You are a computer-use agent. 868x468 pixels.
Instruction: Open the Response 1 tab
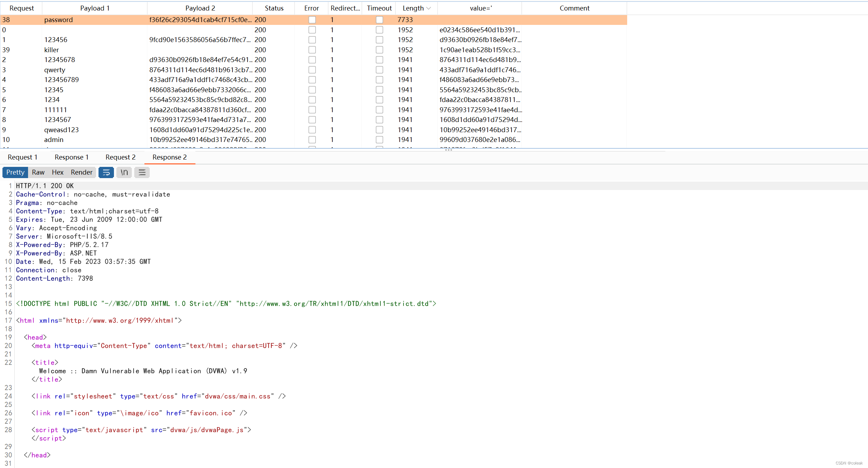(72, 157)
